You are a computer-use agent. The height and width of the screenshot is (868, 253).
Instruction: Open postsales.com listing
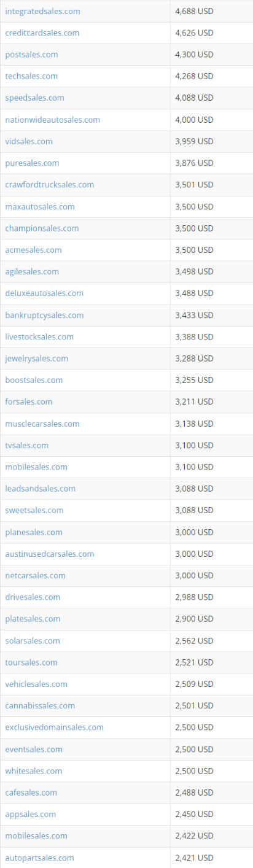click(31, 55)
